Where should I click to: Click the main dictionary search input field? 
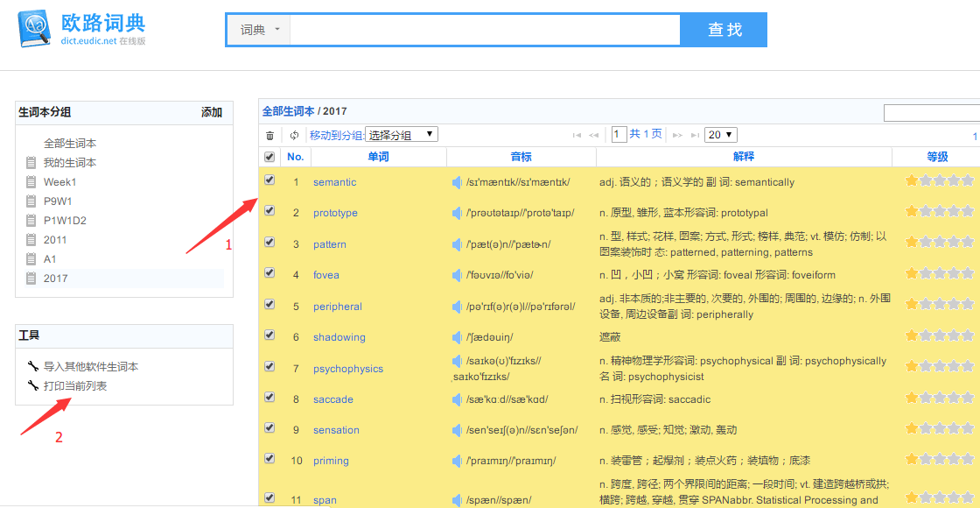pos(485,30)
